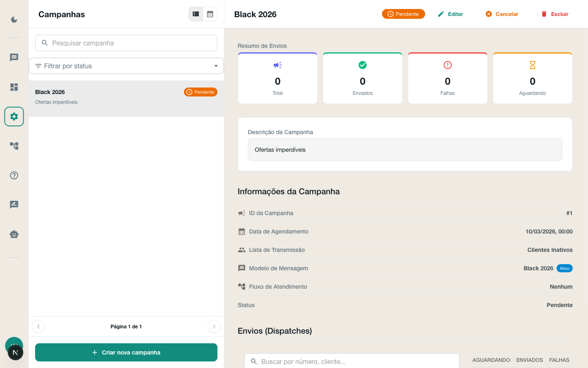Select the campaigns gear icon in sidebar

pyautogui.click(x=14, y=117)
